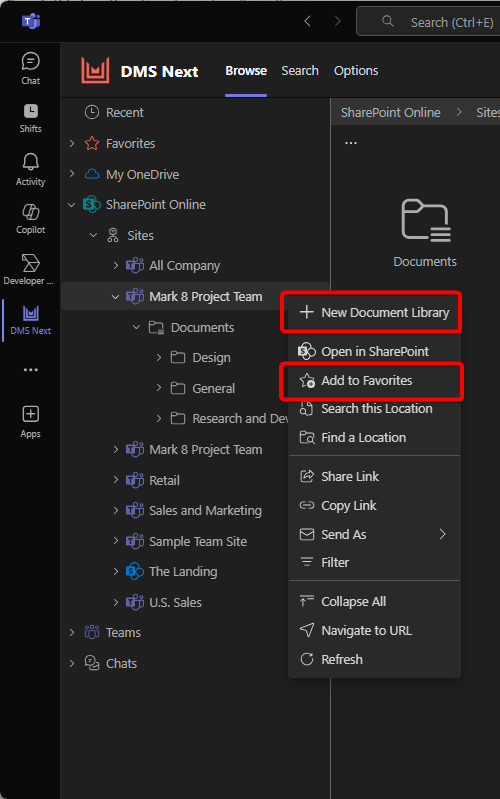Select Open in SharePoint
The image size is (500, 799).
[x=375, y=351]
